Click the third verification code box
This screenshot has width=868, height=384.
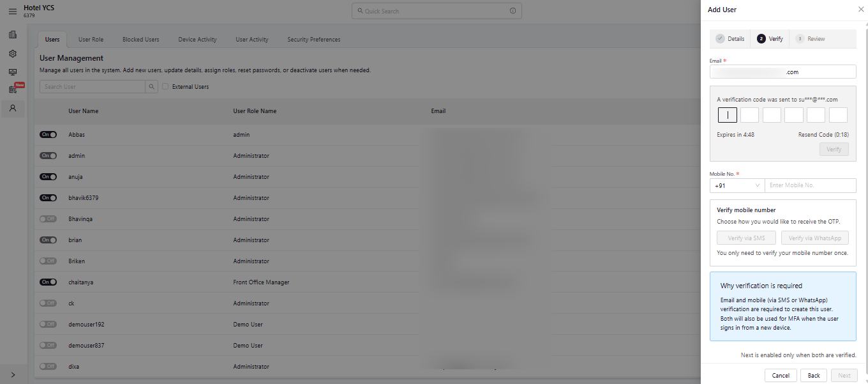point(772,115)
